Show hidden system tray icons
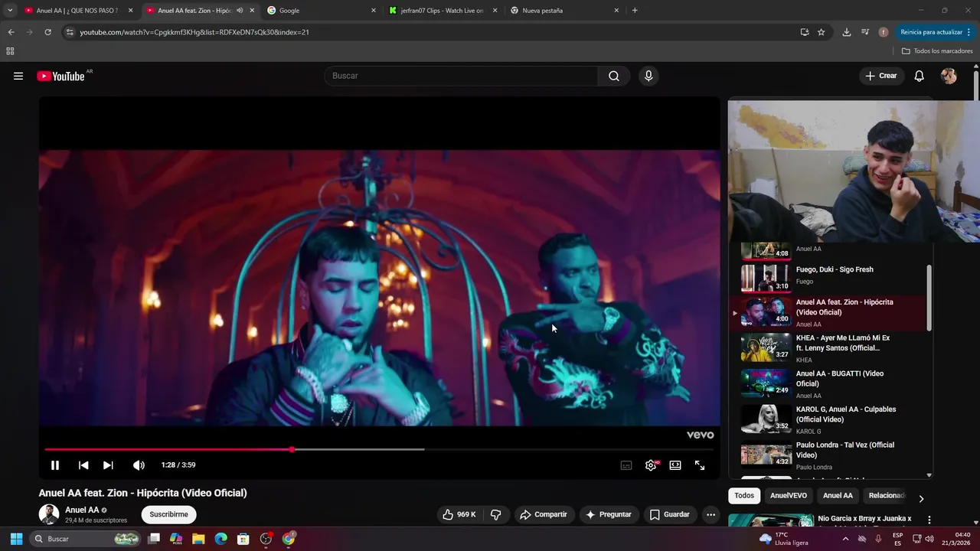Image resolution: width=980 pixels, height=551 pixels. 845,539
